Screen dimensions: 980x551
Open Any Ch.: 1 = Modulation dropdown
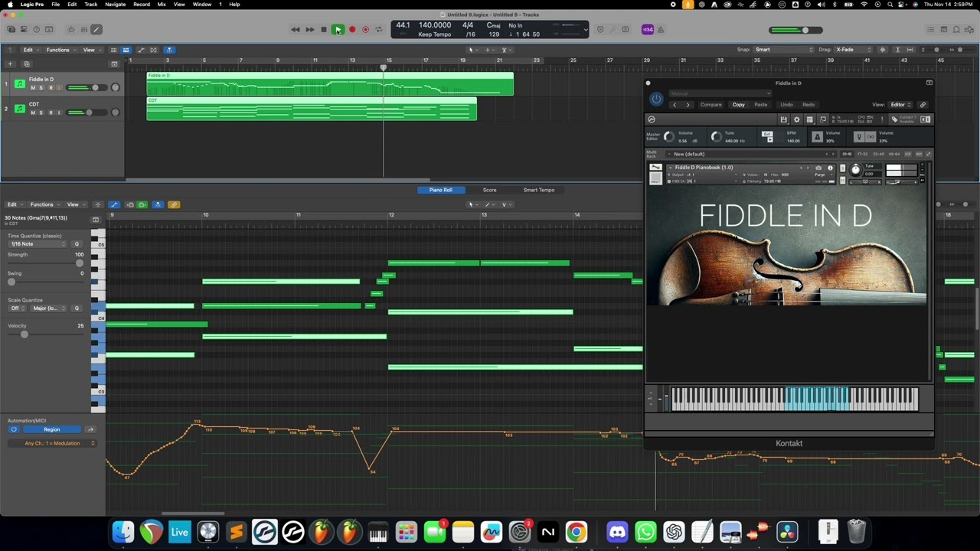(x=51, y=443)
